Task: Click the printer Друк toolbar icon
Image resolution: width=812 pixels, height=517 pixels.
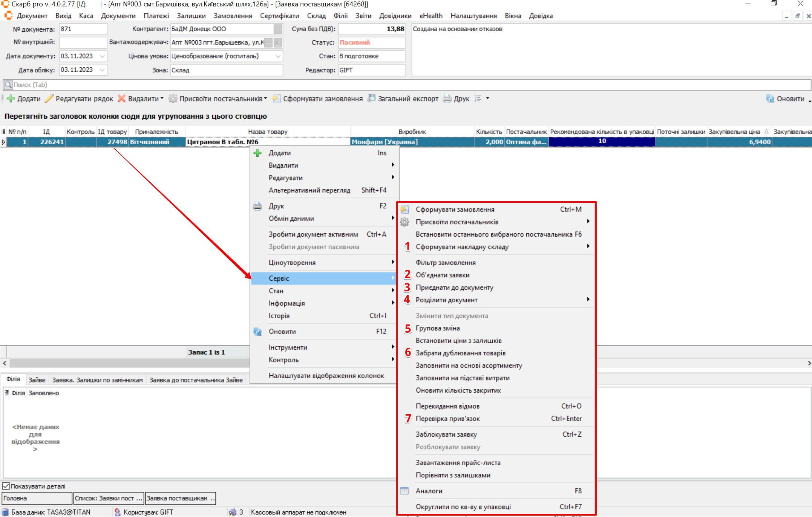Action: coord(447,99)
